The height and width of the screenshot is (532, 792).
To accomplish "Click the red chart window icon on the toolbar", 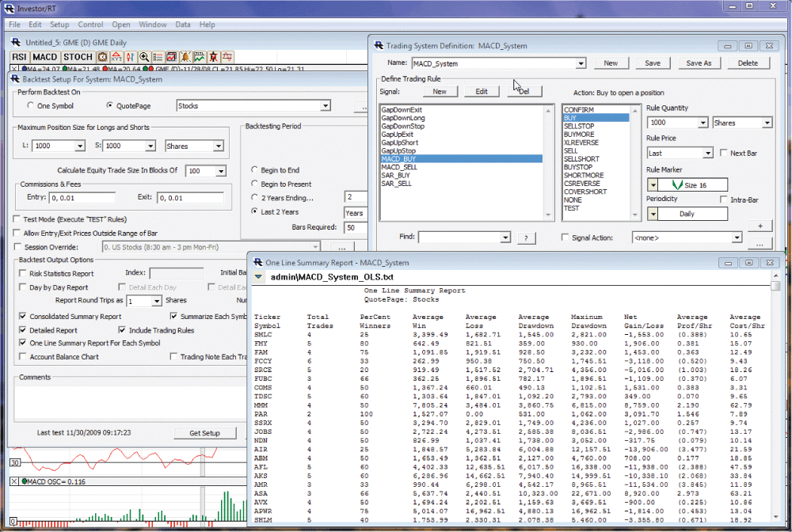I will (x=171, y=57).
